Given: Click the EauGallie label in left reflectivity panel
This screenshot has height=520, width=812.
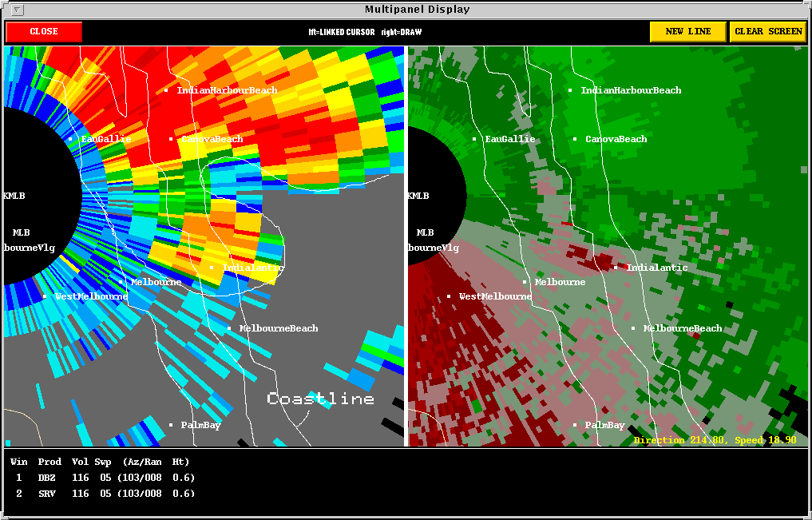Looking at the screenshot, I should [105, 139].
